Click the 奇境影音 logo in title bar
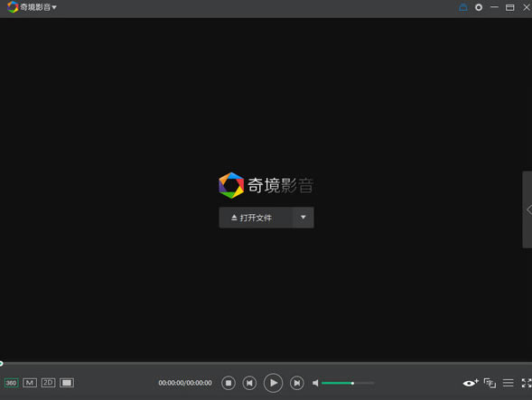This screenshot has width=532, height=400. click(13, 7)
